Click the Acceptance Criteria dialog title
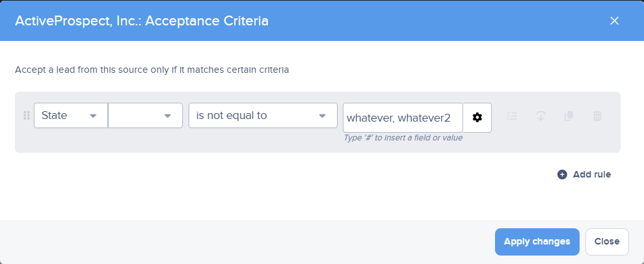 pos(142,21)
